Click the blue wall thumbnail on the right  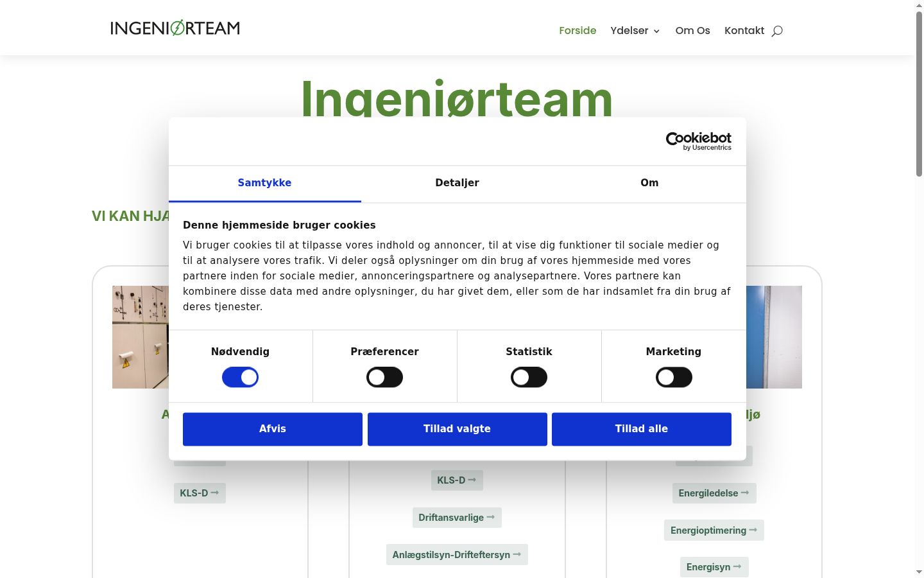(x=774, y=337)
